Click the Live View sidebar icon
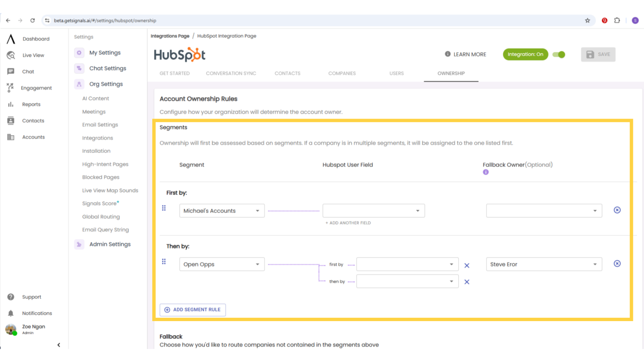The height and width of the screenshot is (362, 644). coord(11,55)
